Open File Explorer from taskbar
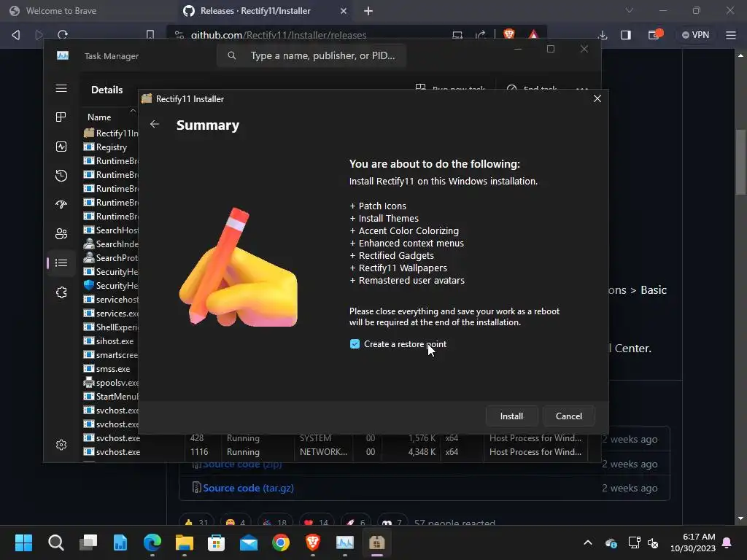Screen dimensions: 747x560 (185, 542)
